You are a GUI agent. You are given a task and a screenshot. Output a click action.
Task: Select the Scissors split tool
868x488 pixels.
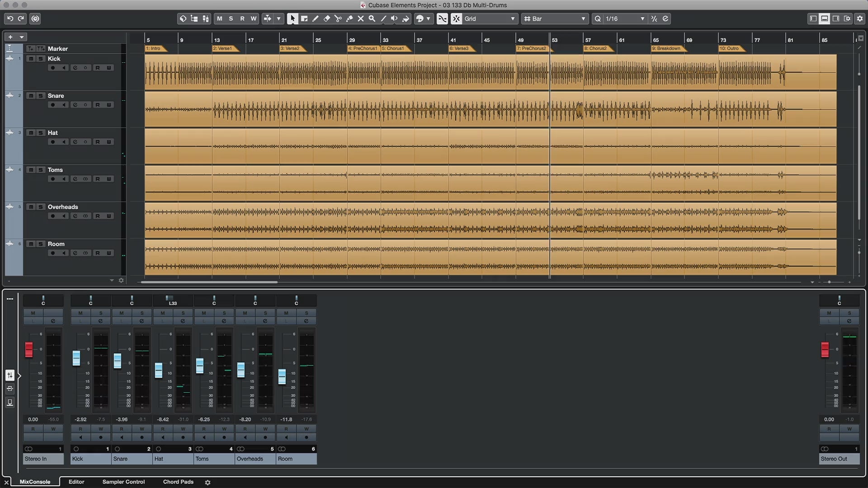pyautogui.click(x=338, y=19)
